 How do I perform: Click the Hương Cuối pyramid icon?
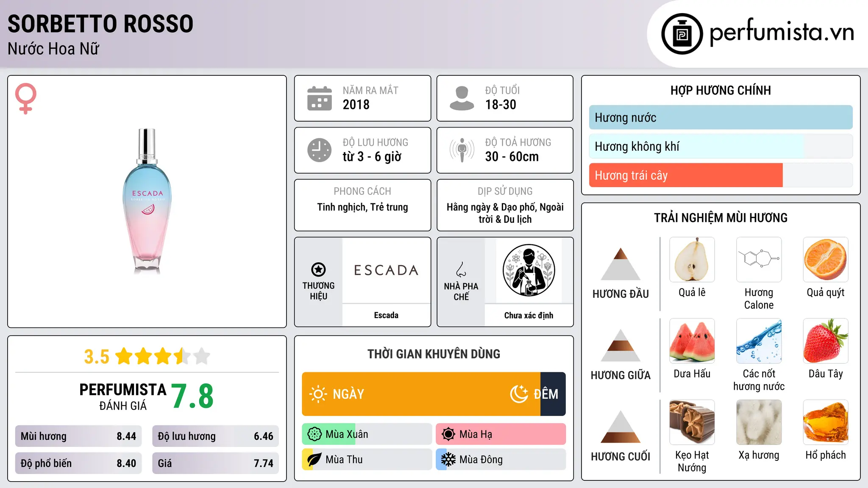(x=620, y=427)
